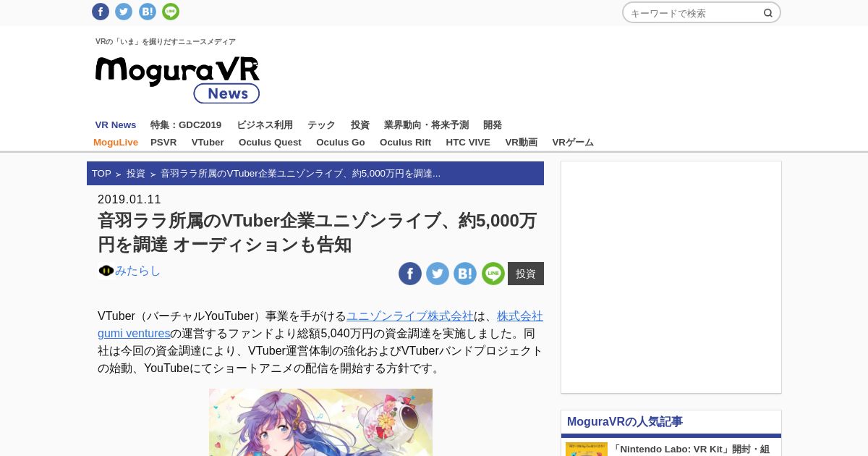Click the MoguraVRの人気記事 heading

[625, 422]
